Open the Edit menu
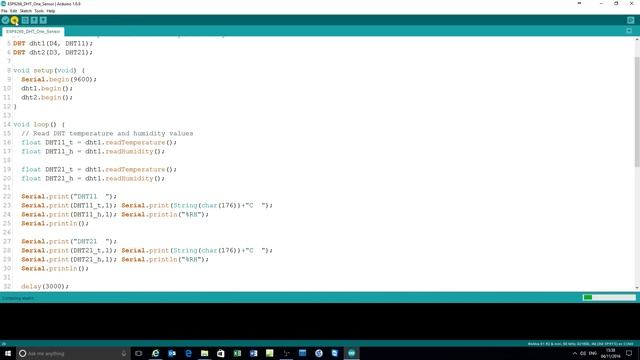This screenshot has width=640, height=360. [13, 11]
